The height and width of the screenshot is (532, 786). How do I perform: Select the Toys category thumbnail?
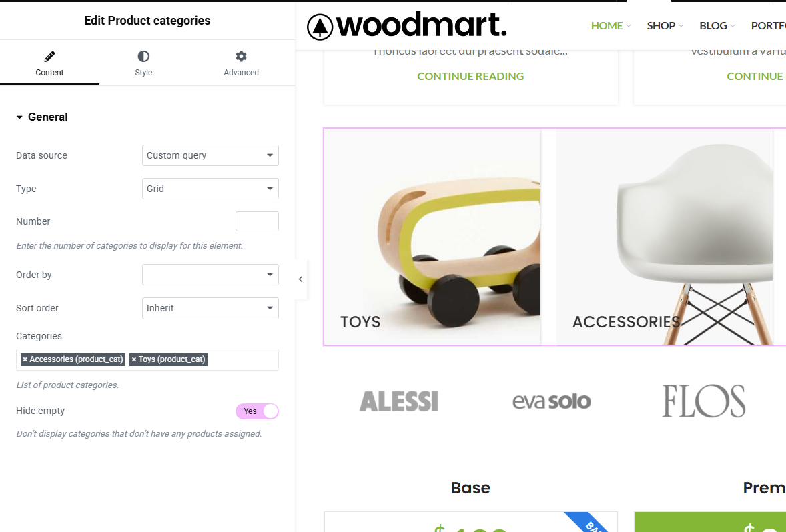pos(432,237)
